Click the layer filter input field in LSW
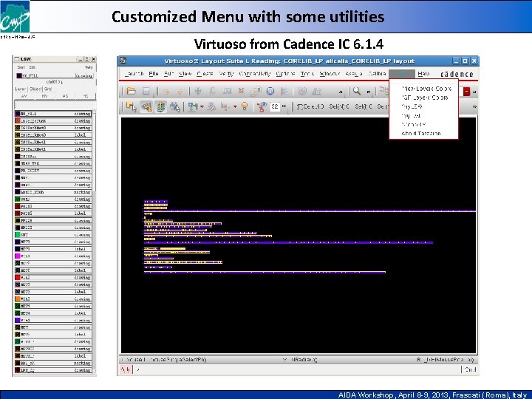 [x=55, y=105]
